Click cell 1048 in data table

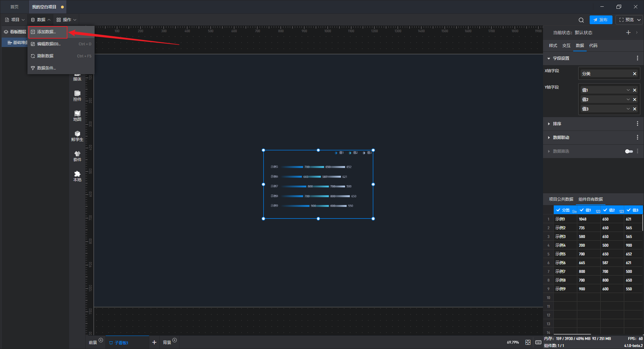(589, 219)
